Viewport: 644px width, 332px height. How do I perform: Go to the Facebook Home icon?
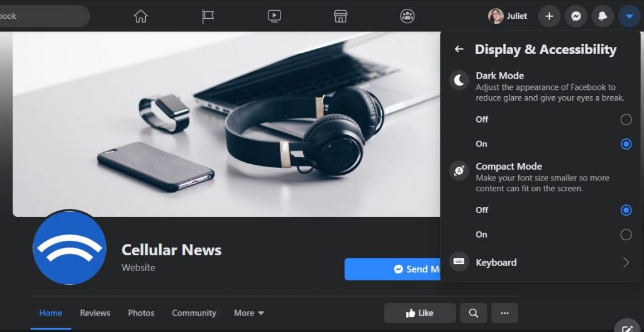pyautogui.click(x=141, y=16)
